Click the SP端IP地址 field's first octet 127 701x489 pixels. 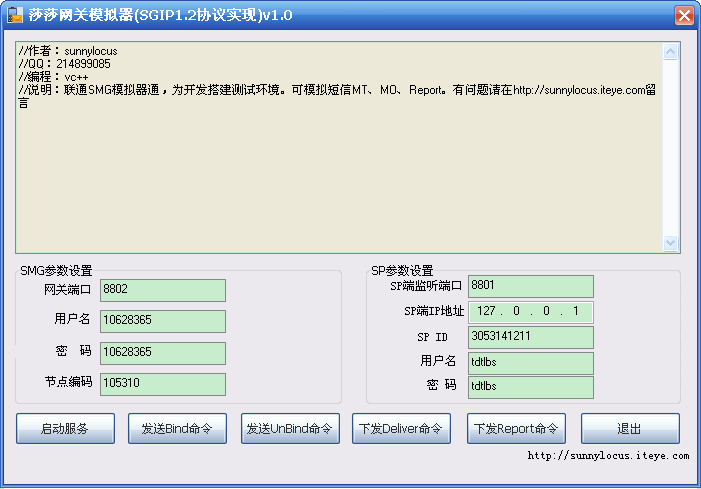tap(486, 311)
